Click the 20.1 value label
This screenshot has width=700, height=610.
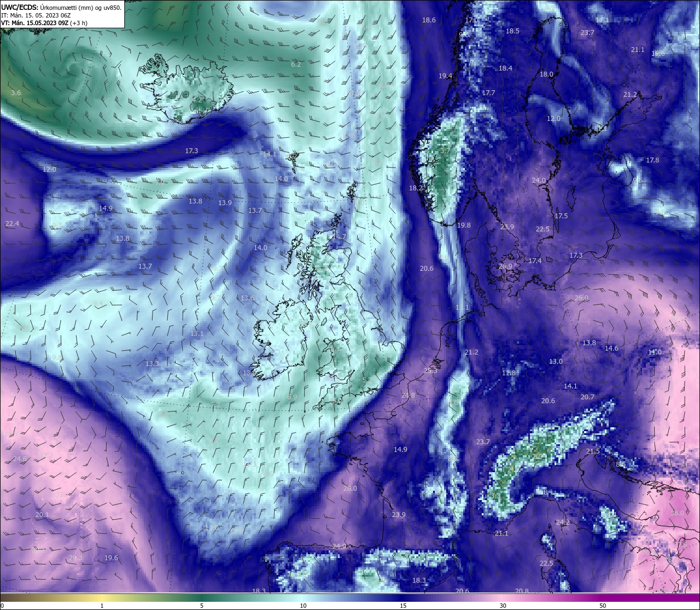point(42,515)
